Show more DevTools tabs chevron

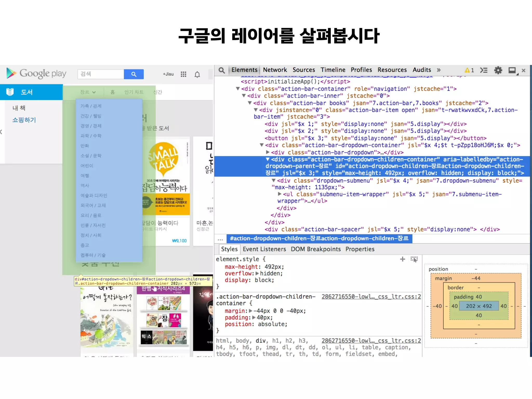pos(439,70)
